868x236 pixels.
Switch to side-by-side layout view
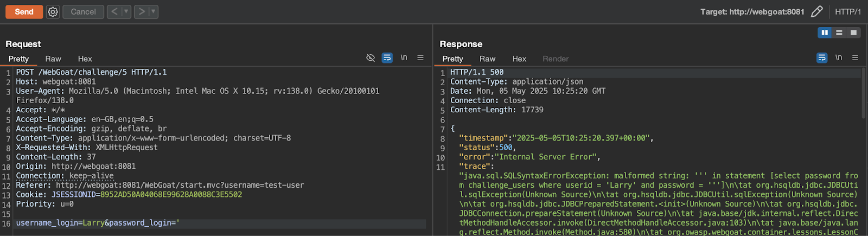(x=825, y=33)
